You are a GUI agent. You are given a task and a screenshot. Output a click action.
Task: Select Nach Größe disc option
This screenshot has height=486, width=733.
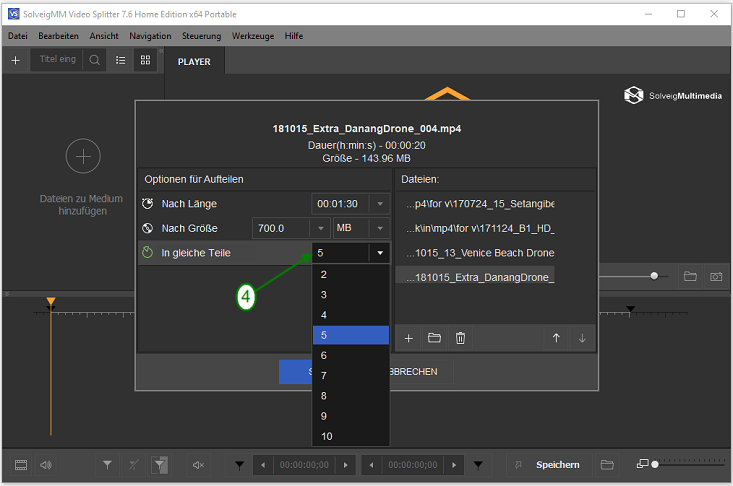(x=148, y=228)
